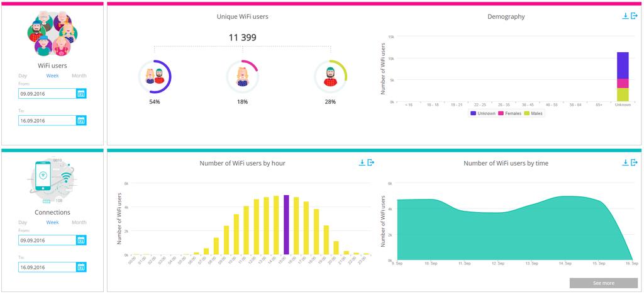This screenshot has width=644, height=294.
Task: Select Month range under WiFi users
Action: click(79, 76)
